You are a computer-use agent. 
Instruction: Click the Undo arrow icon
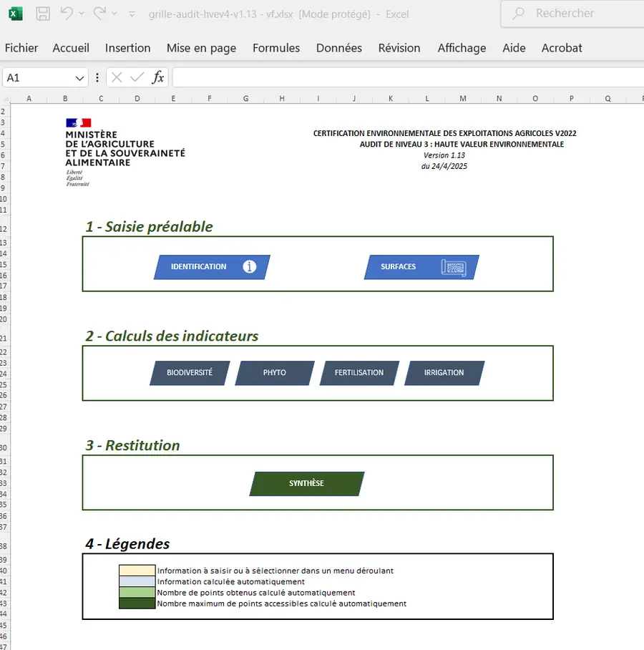point(67,14)
